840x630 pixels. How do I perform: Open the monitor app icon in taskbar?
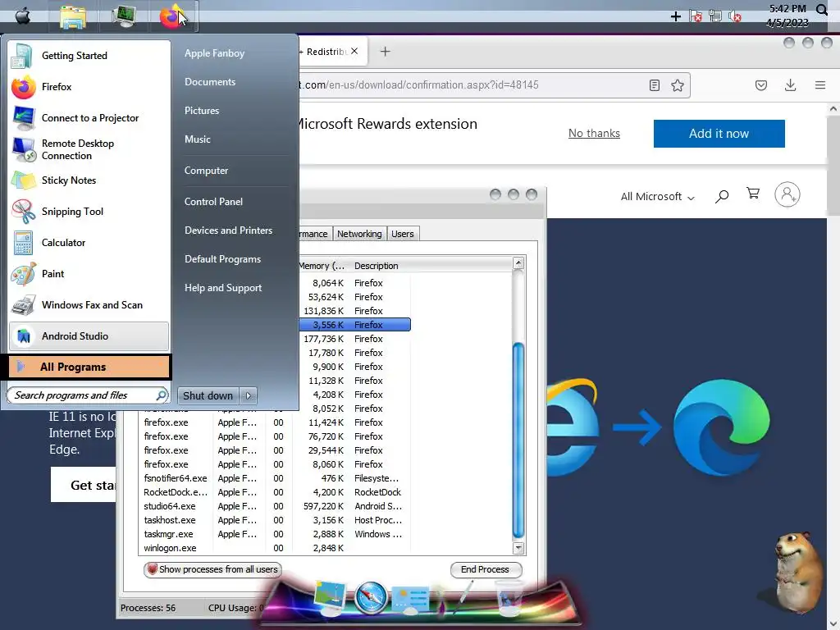124,16
